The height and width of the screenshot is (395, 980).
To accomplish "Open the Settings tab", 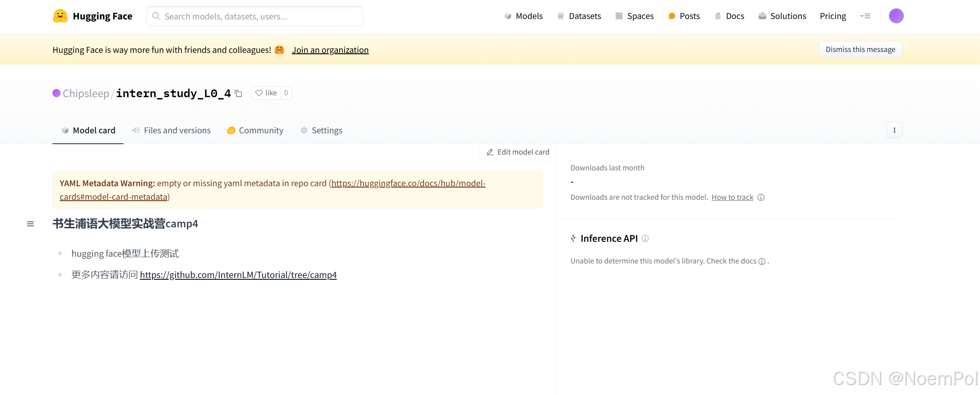I will (x=322, y=131).
